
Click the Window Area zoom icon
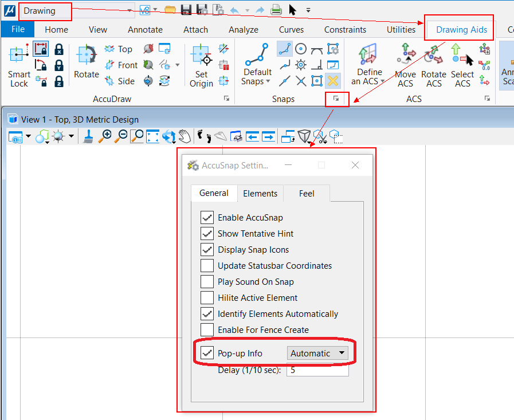(137, 136)
